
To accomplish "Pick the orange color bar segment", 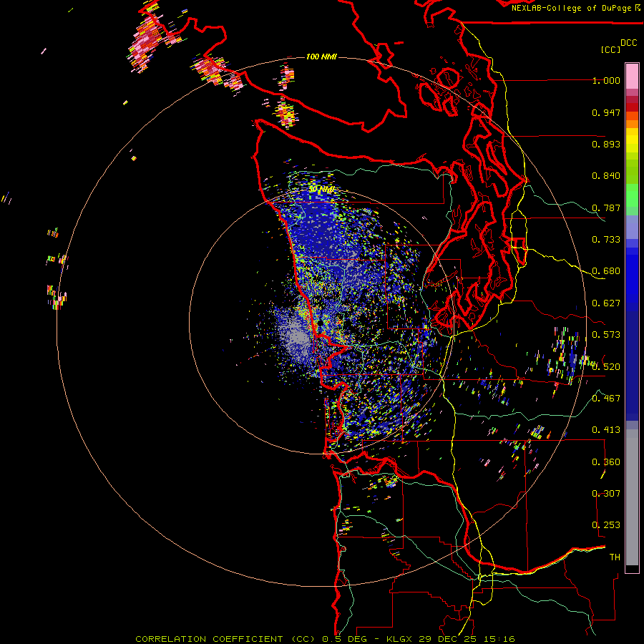I will [x=632, y=124].
